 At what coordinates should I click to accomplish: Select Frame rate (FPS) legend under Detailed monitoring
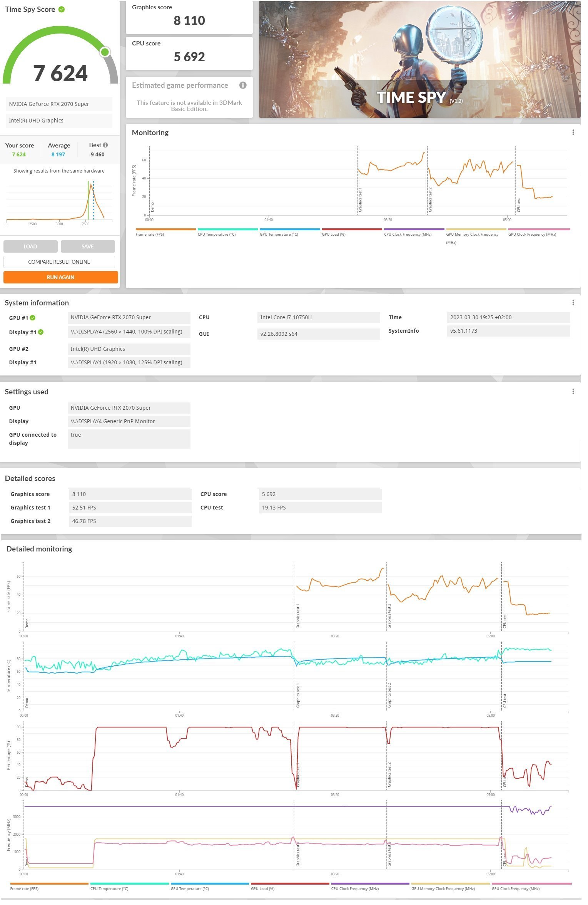coord(49,887)
